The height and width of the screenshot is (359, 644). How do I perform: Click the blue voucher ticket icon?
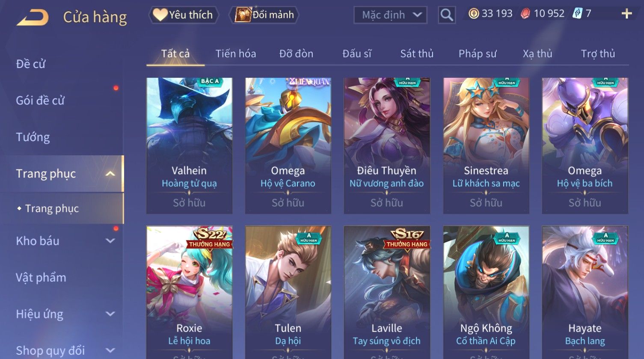(x=578, y=14)
